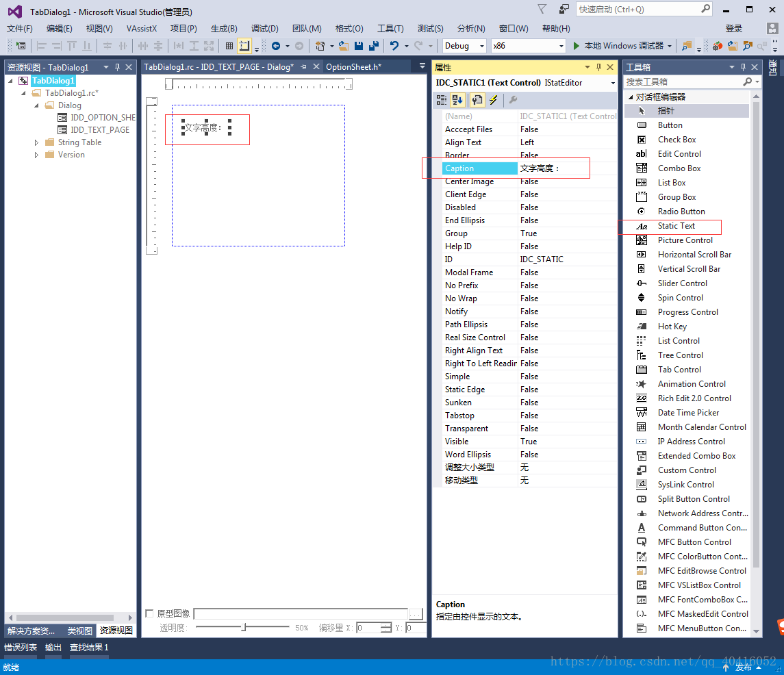Viewport: 784px width, 675px height.
Task: Select the Slider Control tool
Action: point(683,283)
